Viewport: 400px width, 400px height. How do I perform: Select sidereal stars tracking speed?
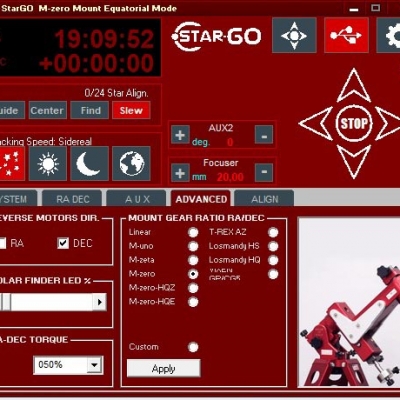click(x=12, y=163)
